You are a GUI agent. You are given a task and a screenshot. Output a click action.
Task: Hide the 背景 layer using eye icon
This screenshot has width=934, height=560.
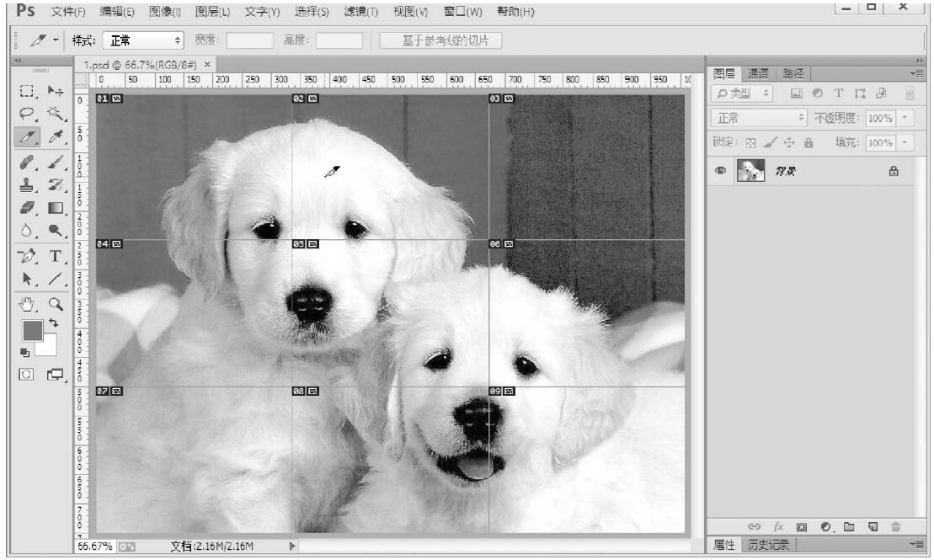pyautogui.click(x=721, y=170)
